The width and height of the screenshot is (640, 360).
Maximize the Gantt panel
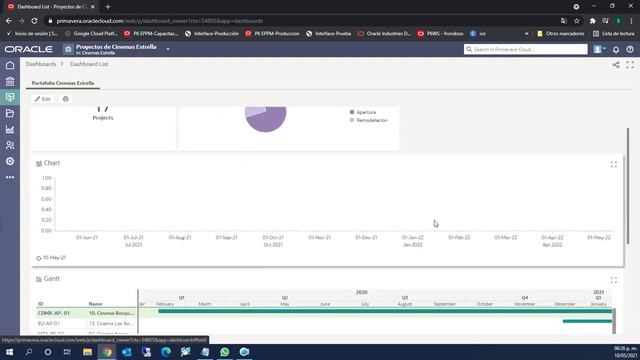(613, 280)
